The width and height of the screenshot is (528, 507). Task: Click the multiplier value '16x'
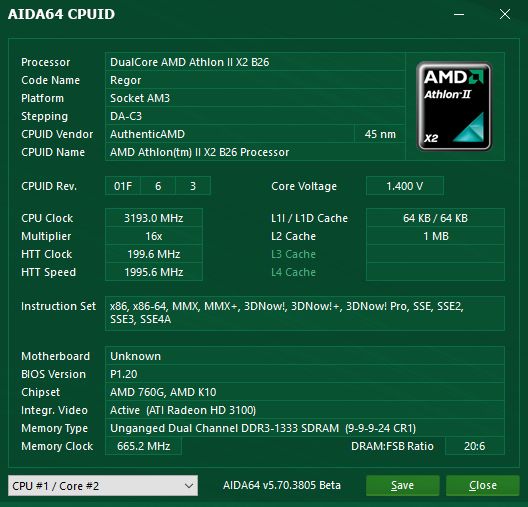(x=154, y=236)
